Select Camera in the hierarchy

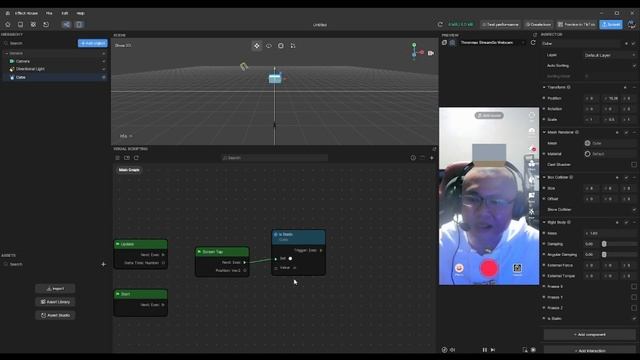pos(23,61)
